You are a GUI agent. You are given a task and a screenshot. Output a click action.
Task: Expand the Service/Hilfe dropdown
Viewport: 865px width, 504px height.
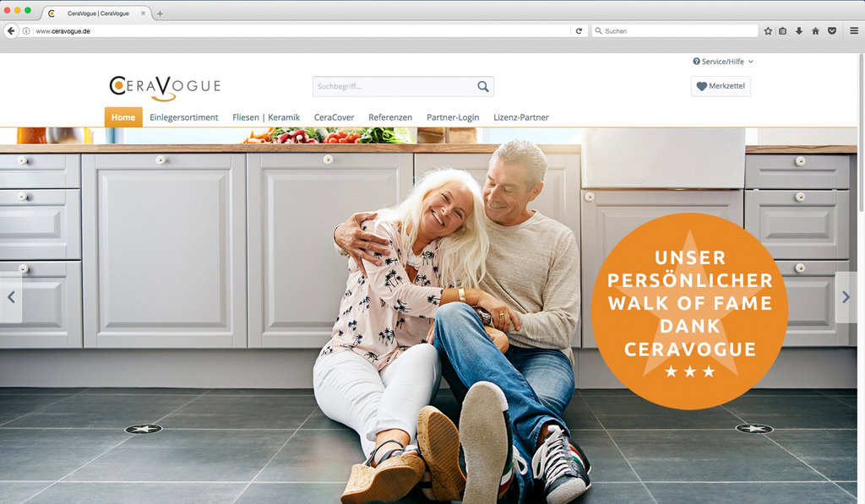[723, 62]
